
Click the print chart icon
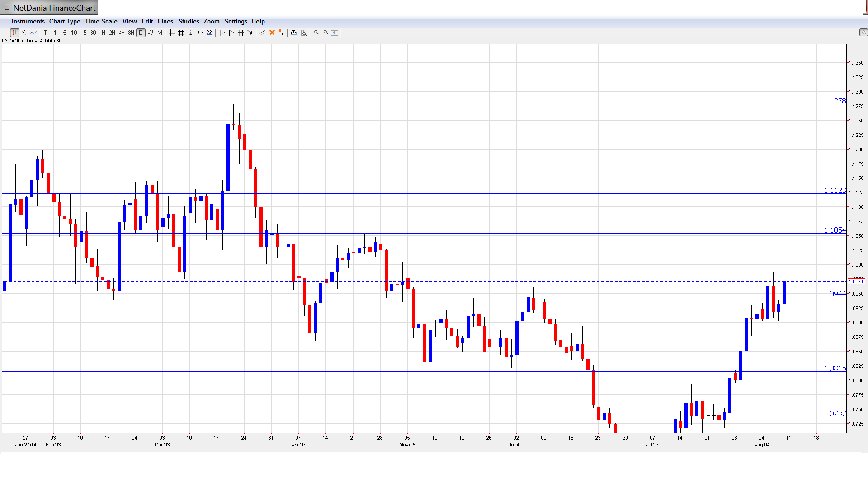pos(294,33)
